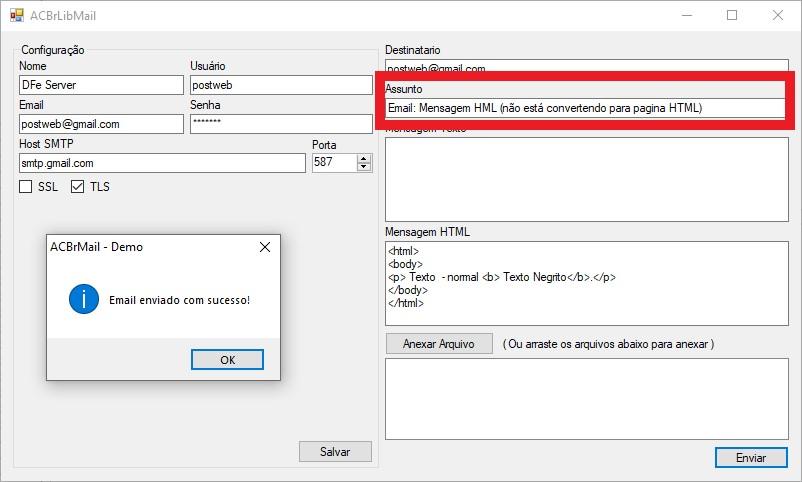The height and width of the screenshot is (482, 802).
Task: Click the Anexar Arquivo button
Action: pyautogui.click(x=439, y=344)
